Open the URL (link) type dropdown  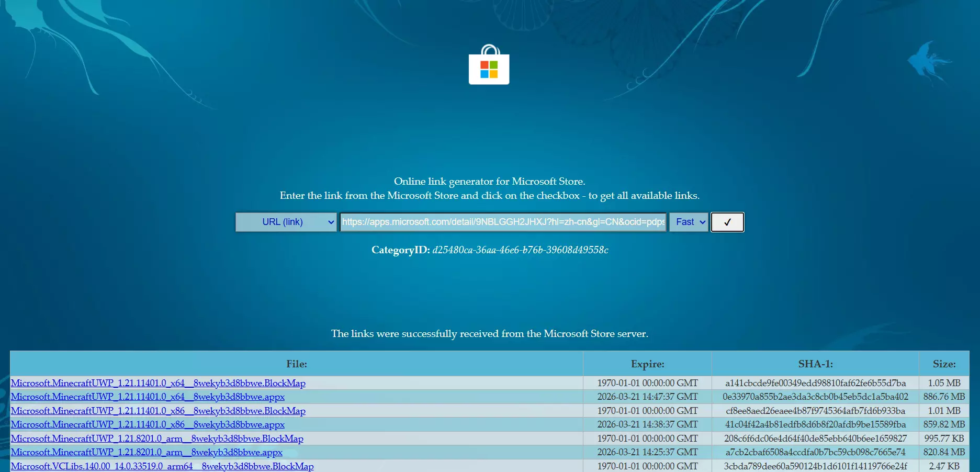286,222
